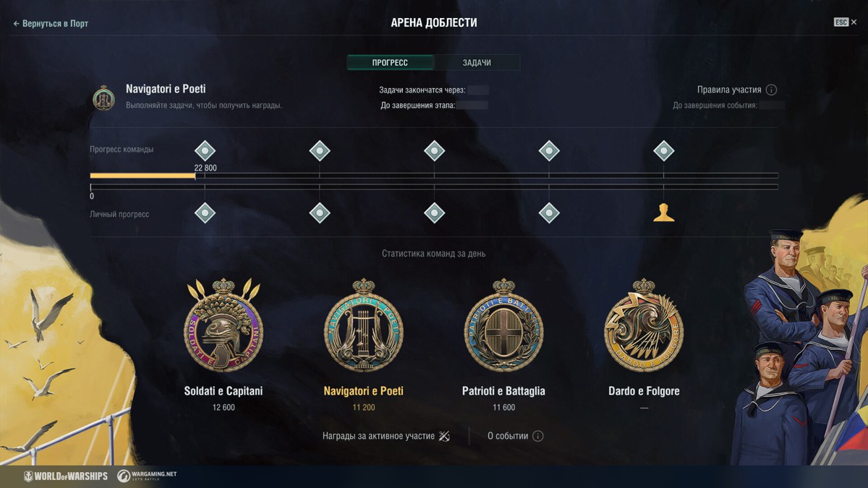Select the ПРОГРЕСС tab
Viewport: 868px width, 488px height.
point(390,63)
